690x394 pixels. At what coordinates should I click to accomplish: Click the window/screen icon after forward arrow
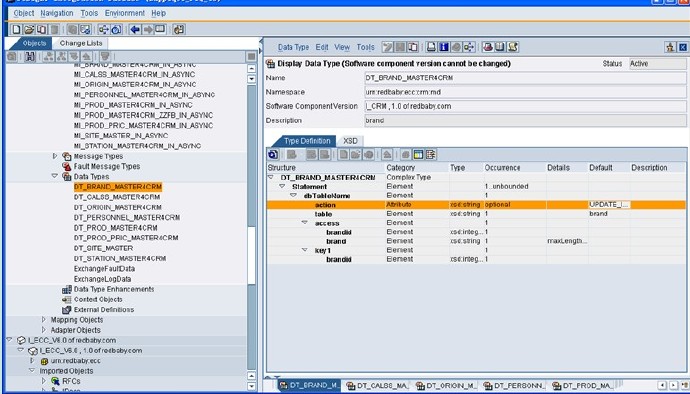tap(160, 29)
